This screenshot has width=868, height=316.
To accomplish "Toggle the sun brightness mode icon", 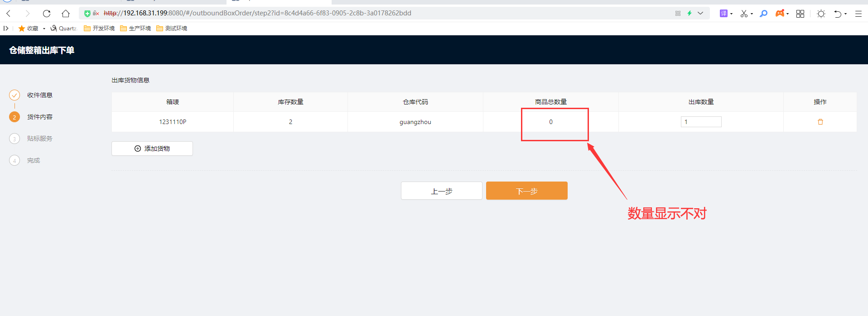I will 821,14.
